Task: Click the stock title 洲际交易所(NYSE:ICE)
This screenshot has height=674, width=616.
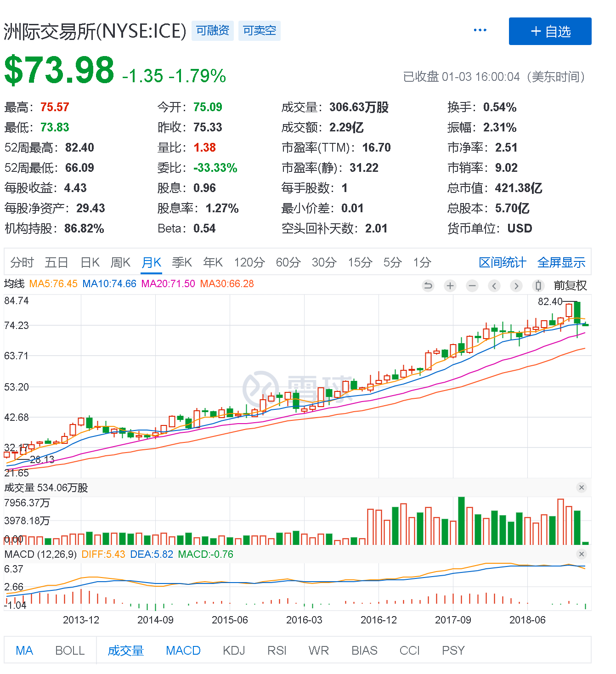Action: tap(95, 31)
